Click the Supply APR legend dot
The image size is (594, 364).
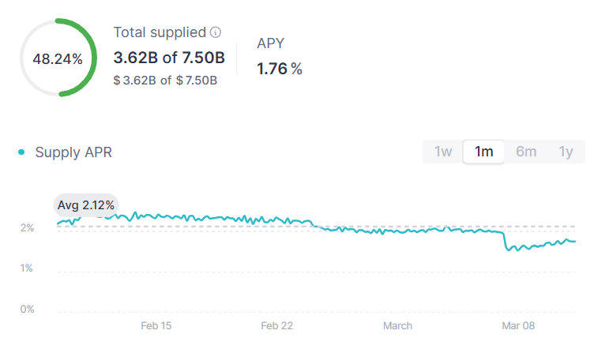coord(21,152)
